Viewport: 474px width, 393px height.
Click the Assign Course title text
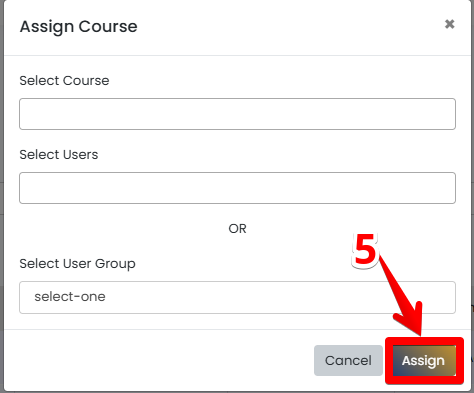78,27
